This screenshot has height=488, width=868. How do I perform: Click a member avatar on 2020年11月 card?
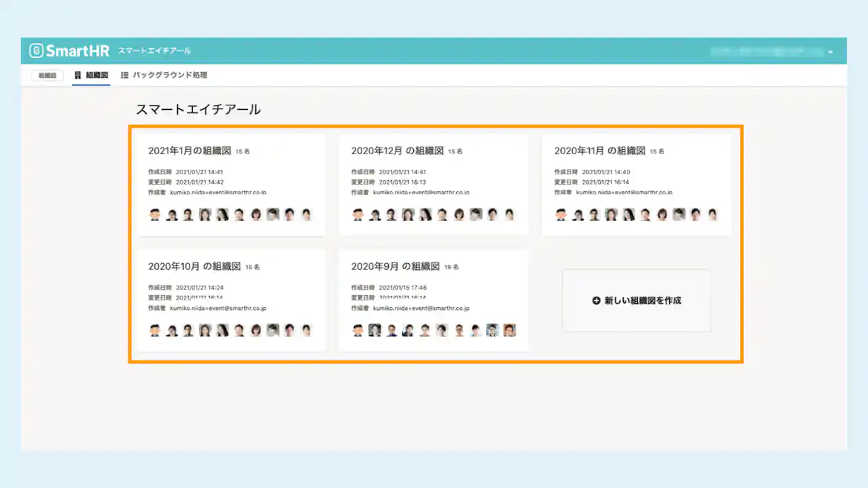point(610,214)
